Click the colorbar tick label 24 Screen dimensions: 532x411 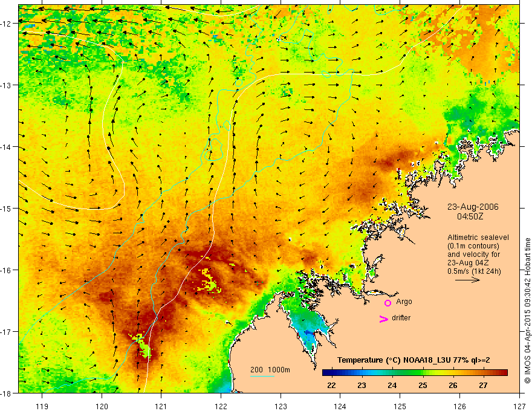coord(392,385)
